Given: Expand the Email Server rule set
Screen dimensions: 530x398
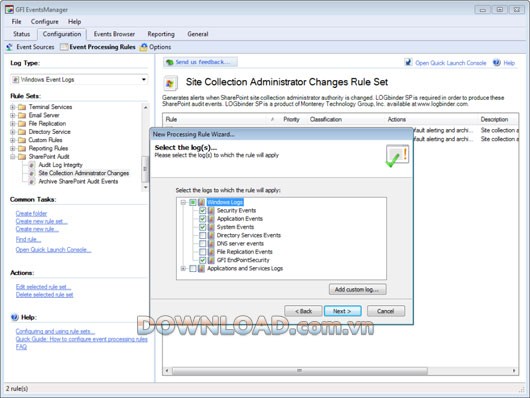Looking at the screenshot, I should pyautogui.click(x=13, y=115).
